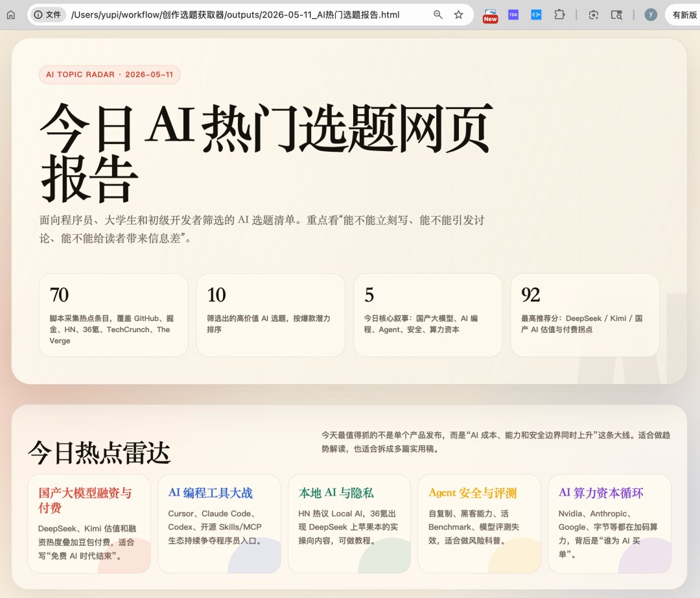Click the tab search icon with magnifier
Viewport: 700px width, 598px height.
[616, 15]
